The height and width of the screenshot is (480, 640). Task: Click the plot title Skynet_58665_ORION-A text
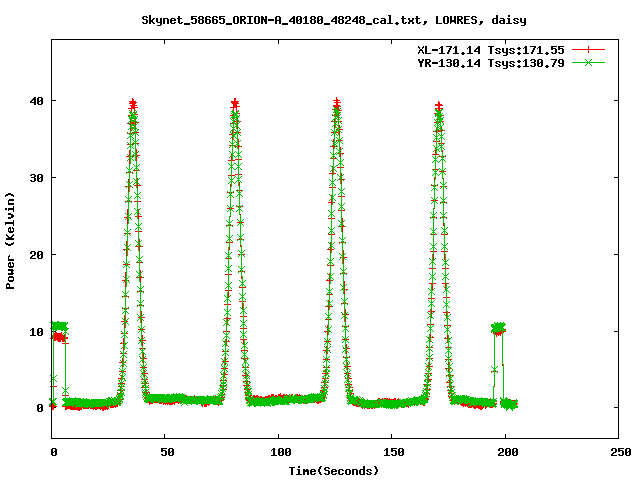(333, 20)
